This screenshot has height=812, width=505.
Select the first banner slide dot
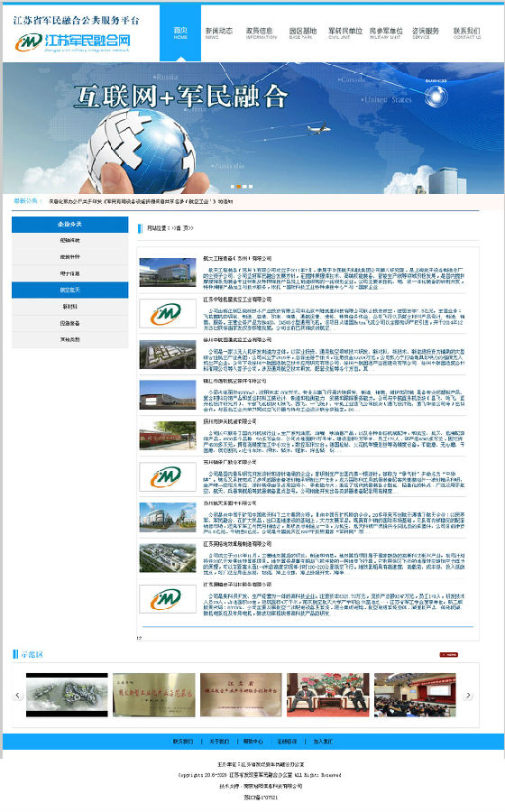[233, 187]
